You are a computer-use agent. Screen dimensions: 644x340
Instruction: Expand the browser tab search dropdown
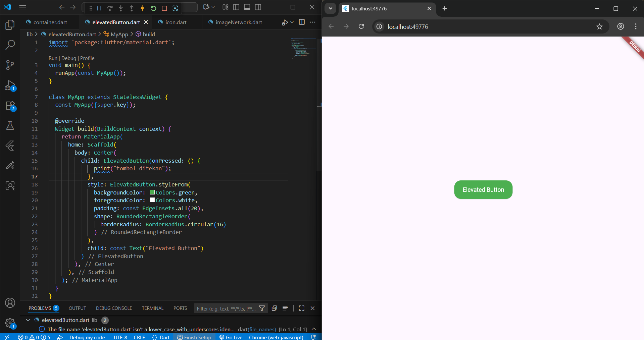pyautogui.click(x=330, y=8)
